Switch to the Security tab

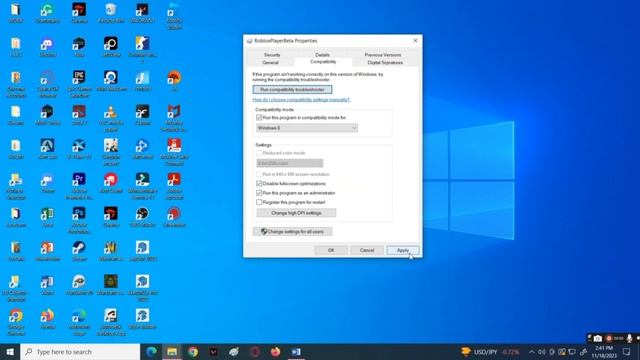coord(272,55)
